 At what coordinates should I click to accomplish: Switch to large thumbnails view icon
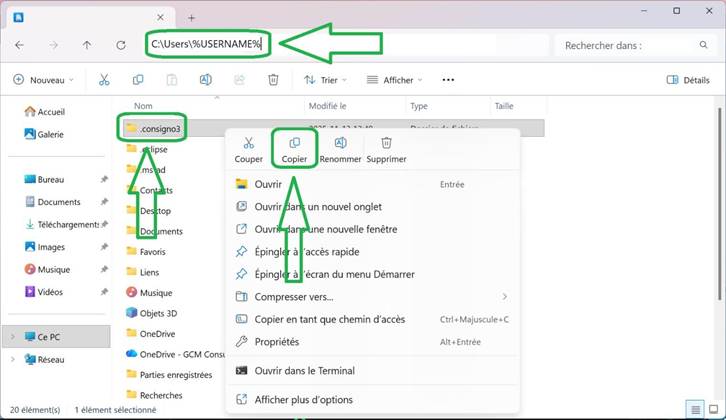(x=714, y=409)
